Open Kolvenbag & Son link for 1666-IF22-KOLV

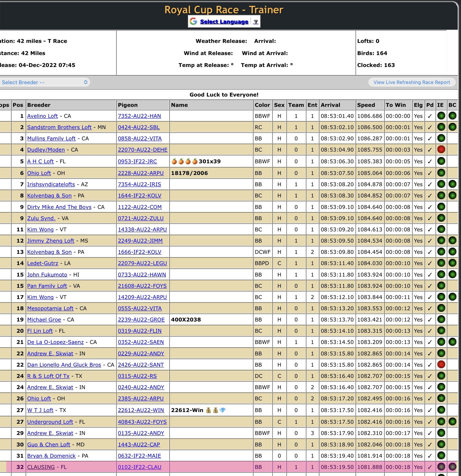(x=49, y=252)
